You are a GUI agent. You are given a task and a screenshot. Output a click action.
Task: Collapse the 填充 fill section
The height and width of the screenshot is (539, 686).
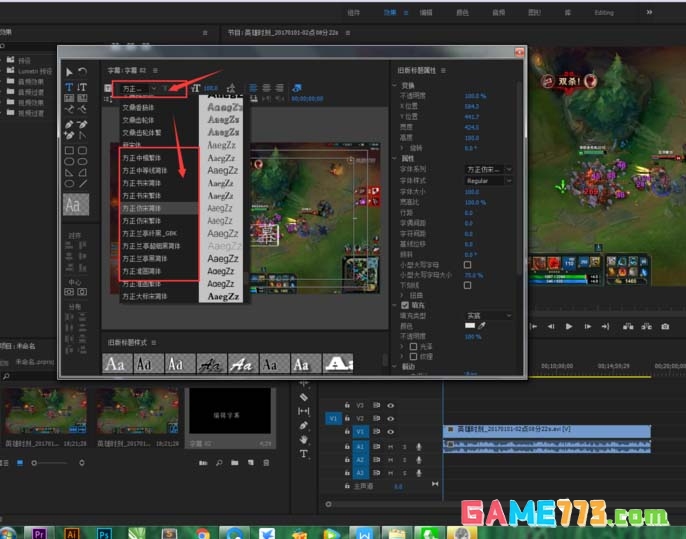pos(395,305)
